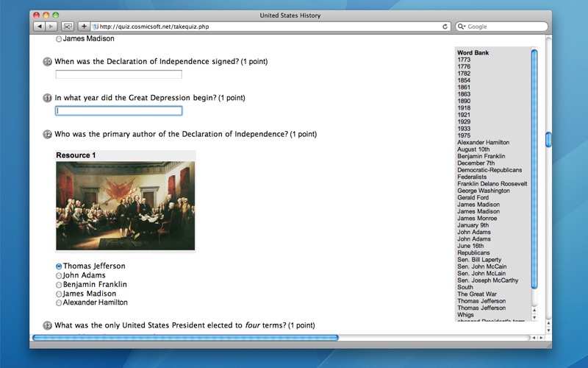
Task: Click South in the Word Bank
Action: tap(465, 287)
